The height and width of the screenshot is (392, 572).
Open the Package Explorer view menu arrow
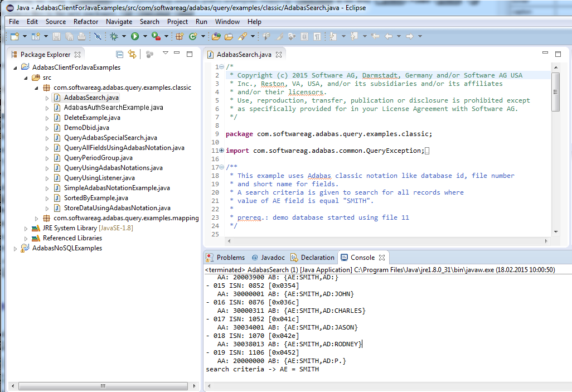point(166,54)
